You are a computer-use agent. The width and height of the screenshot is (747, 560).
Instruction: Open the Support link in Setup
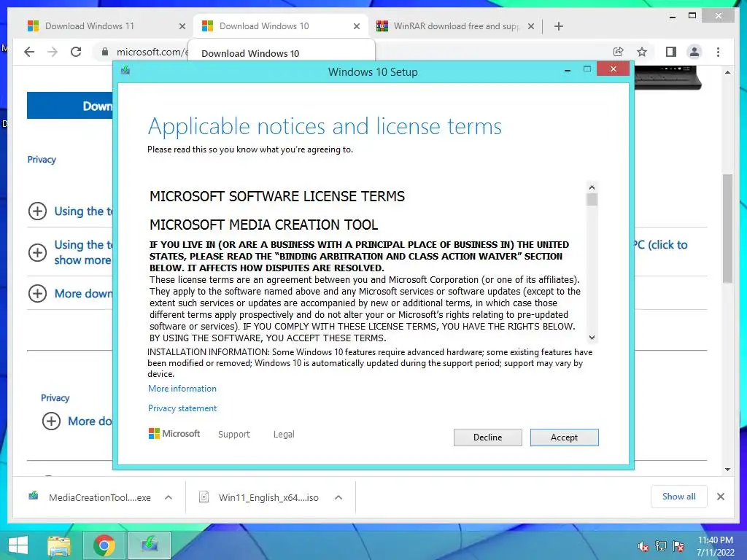[234, 435]
